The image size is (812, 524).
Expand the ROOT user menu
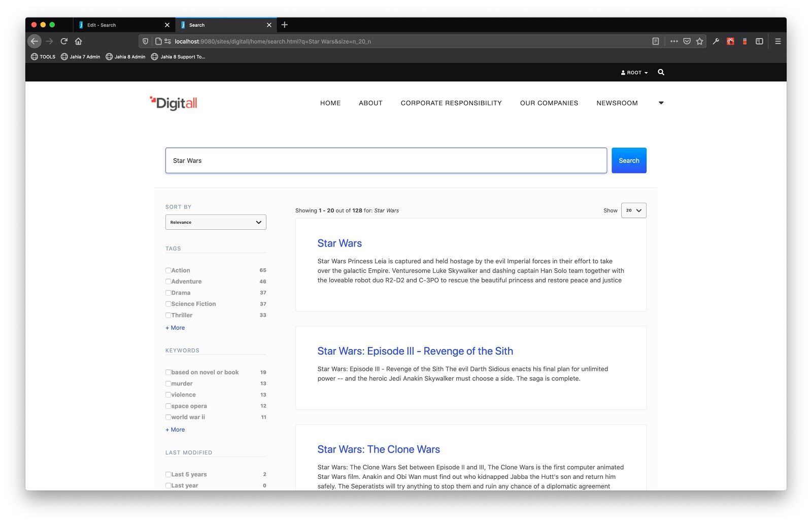tap(634, 73)
